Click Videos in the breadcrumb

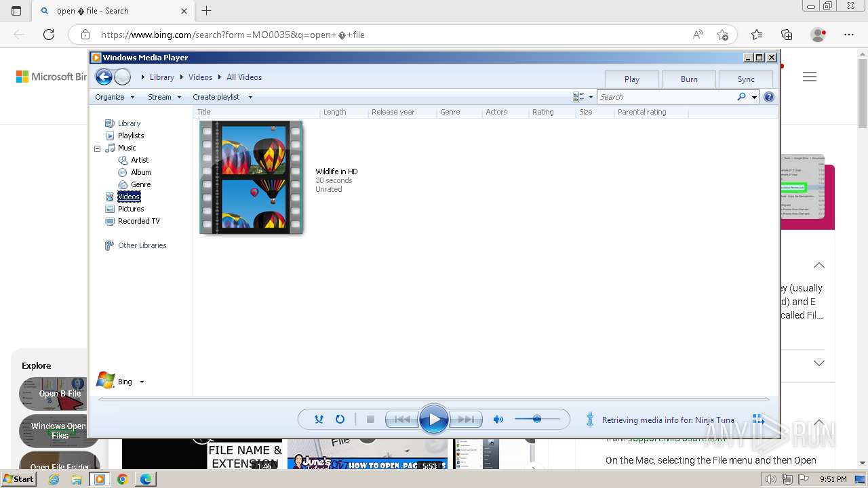200,77
